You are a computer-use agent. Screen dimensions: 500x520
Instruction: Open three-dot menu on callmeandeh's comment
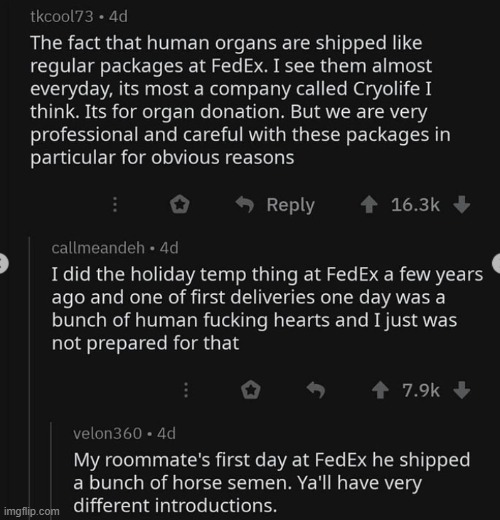pos(186,390)
